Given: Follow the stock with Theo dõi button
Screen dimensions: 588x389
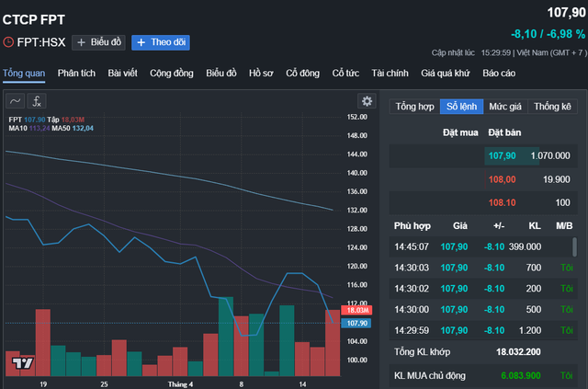Looking at the screenshot, I should [x=160, y=42].
